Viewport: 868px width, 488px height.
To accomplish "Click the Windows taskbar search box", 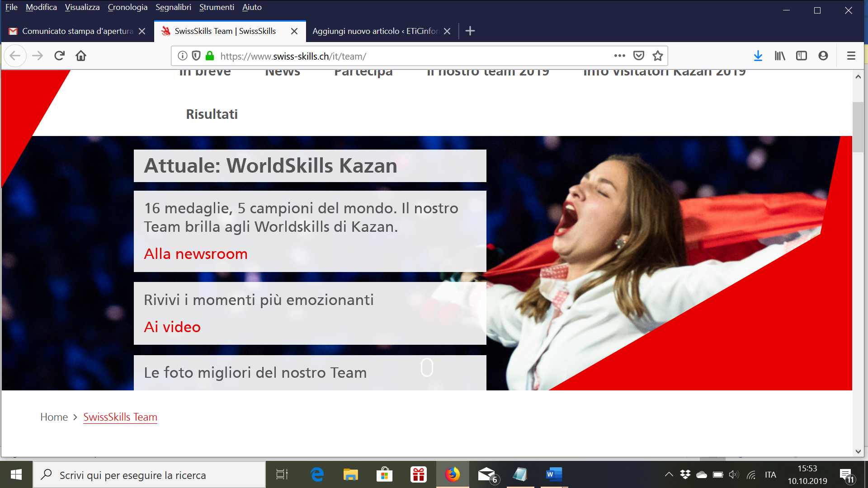I will [149, 475].
